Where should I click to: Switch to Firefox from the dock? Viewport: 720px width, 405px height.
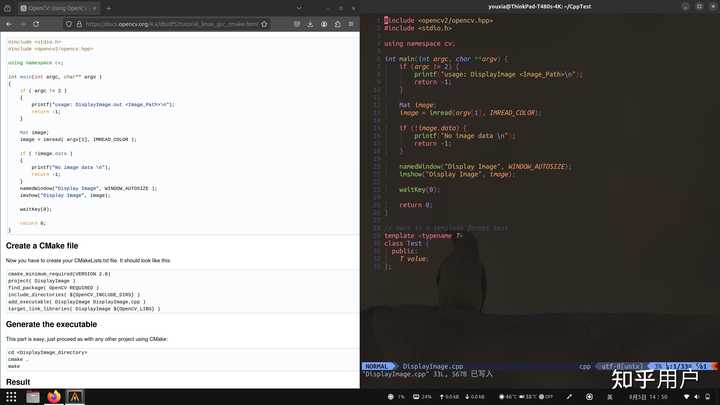[x=54, y=397]
